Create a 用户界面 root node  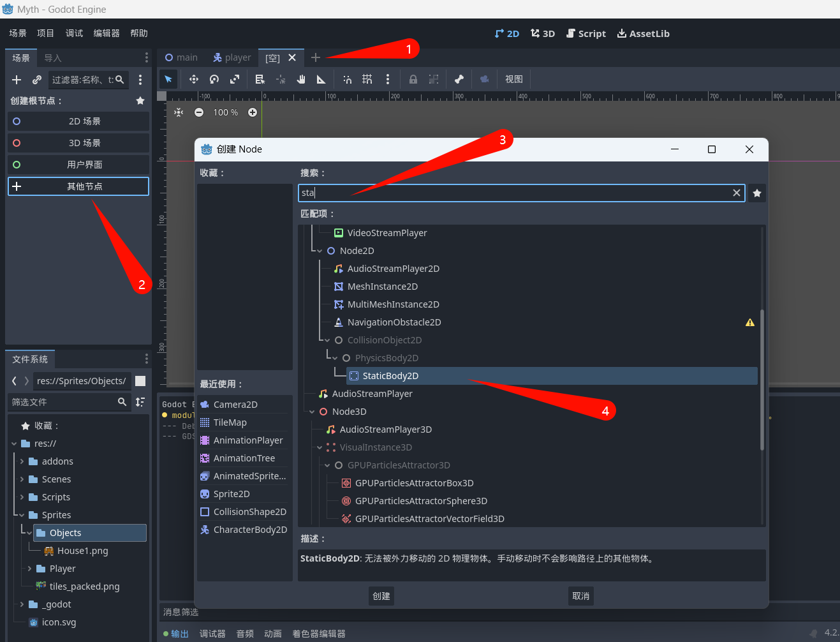click(x=78, y=165)
